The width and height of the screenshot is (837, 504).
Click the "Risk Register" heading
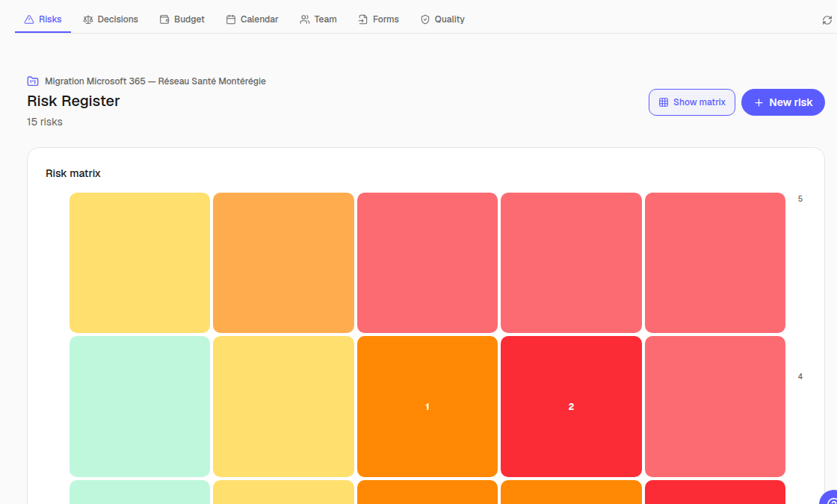pos(74,101)
